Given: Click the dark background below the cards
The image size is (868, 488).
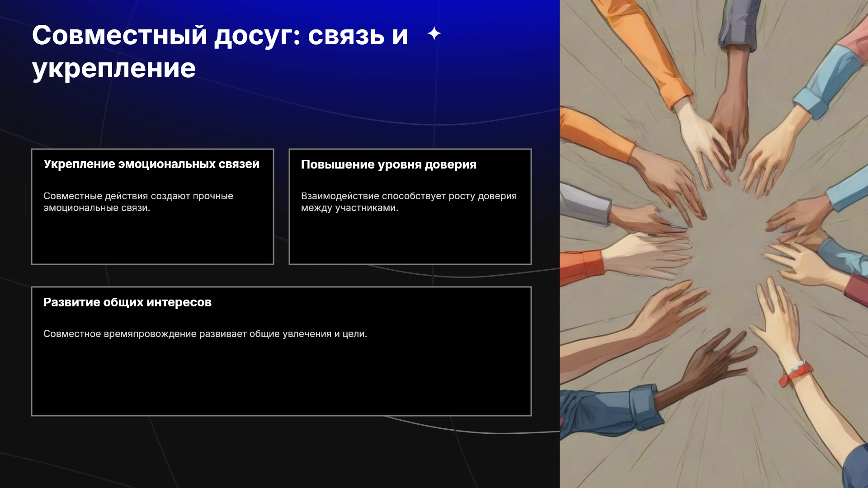Looking at the screenshot, I should point(280,452).
